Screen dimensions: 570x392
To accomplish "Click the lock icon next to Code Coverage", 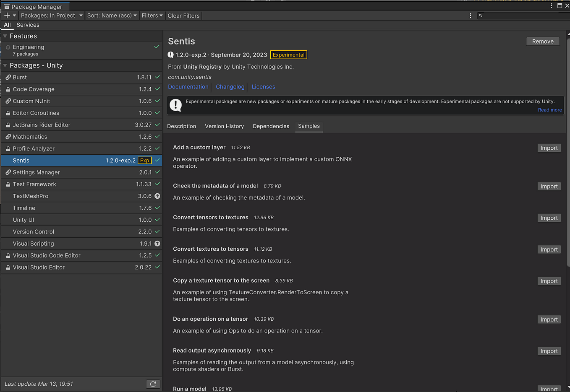I will pyautogui.click(x=8, y=89).
